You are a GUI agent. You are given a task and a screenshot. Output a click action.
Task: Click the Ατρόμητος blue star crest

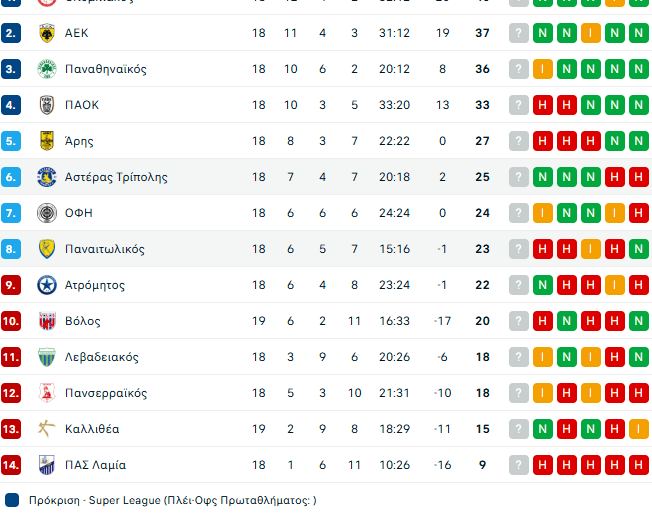[46, 285]
